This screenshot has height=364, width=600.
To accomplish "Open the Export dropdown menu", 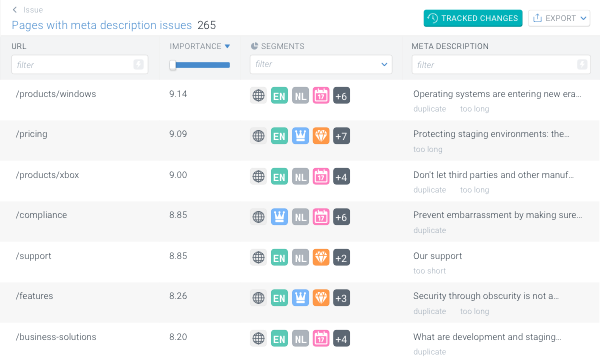I will click(x=559, y=18).
